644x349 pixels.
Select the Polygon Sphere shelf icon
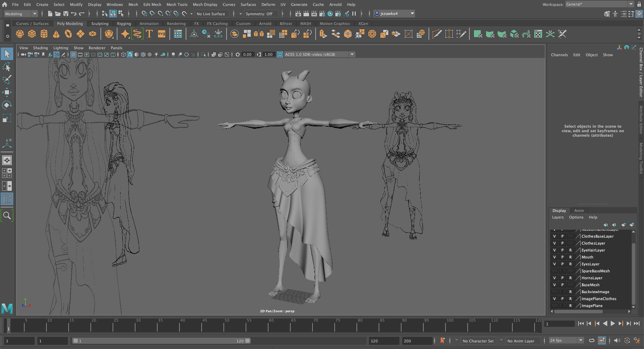point(20,34)
